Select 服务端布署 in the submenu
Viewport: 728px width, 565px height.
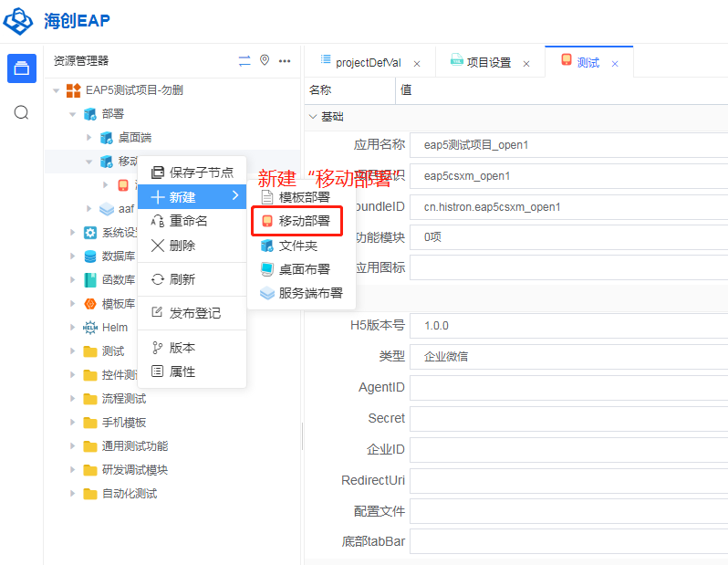point(310,293)
